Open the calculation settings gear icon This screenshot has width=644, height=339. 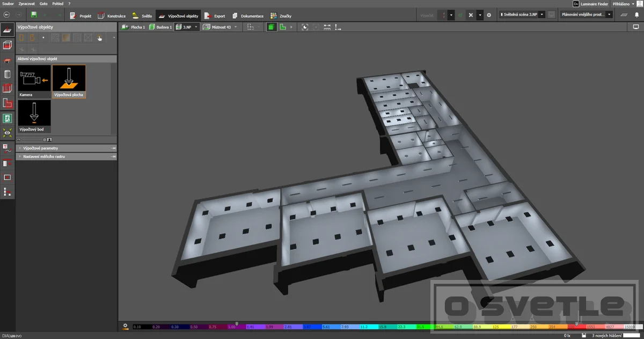click(x=489, y=15)
